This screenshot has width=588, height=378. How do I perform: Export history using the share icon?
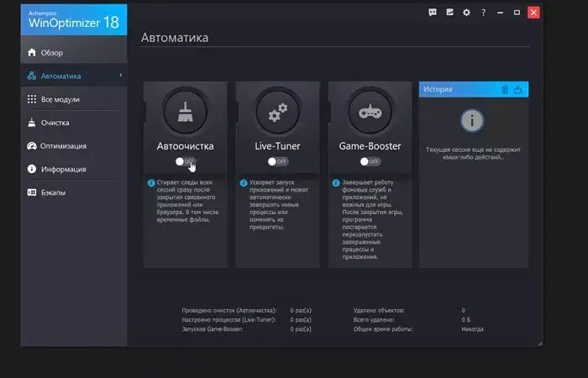tap(518, 89)
